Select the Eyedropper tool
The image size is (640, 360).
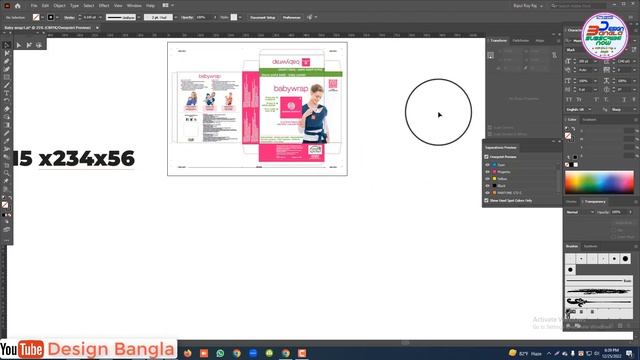point(7,141)
